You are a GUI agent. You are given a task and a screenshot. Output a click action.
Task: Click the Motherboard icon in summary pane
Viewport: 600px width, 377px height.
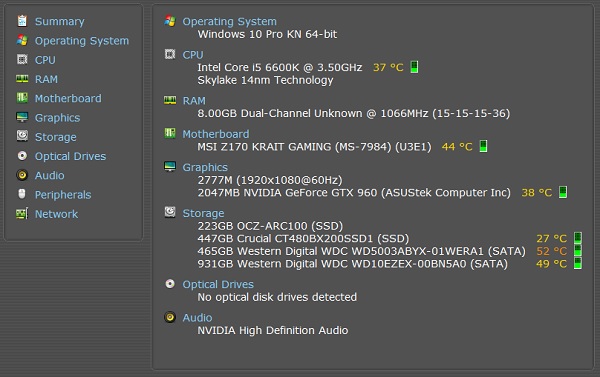pyautogui.click(x=170, y=133)
